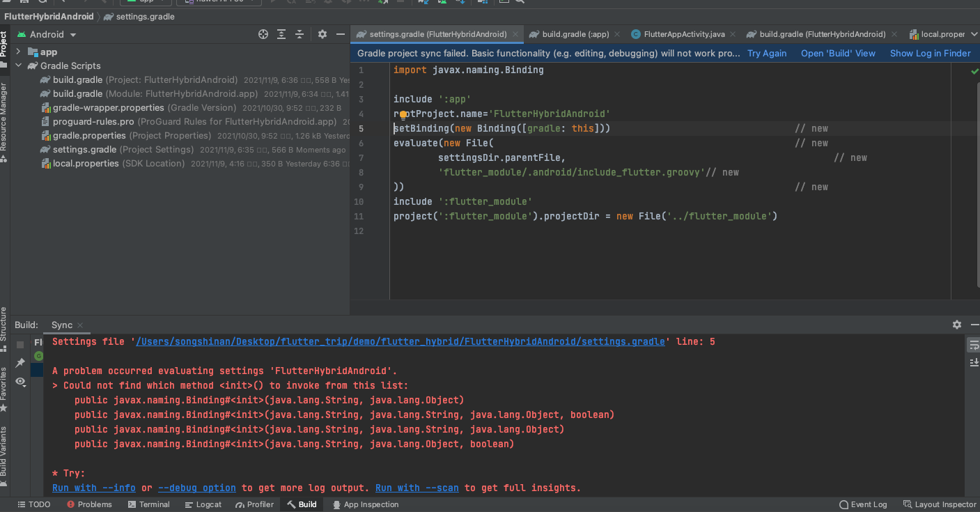Collapse the Gradle Scripts node
This screenshot has height=512, width=980.
(19, 66)
